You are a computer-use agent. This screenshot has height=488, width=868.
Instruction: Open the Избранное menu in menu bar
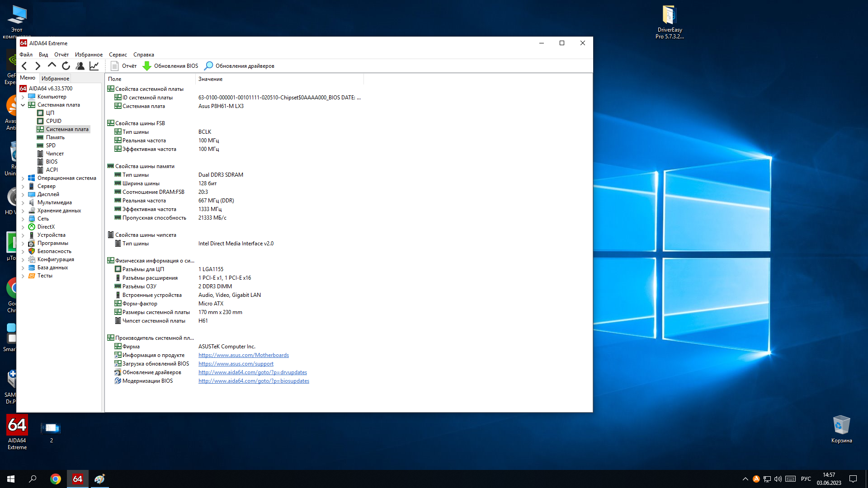[89, 55]
